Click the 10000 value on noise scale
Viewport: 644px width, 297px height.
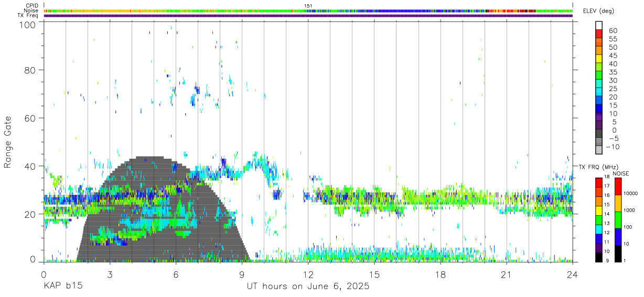tap(630, 193)
